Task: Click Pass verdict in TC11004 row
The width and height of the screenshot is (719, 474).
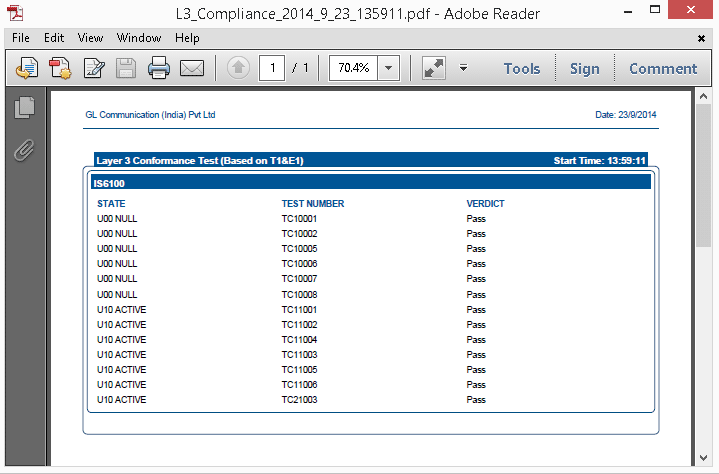Action: click(x=476, y=340)
